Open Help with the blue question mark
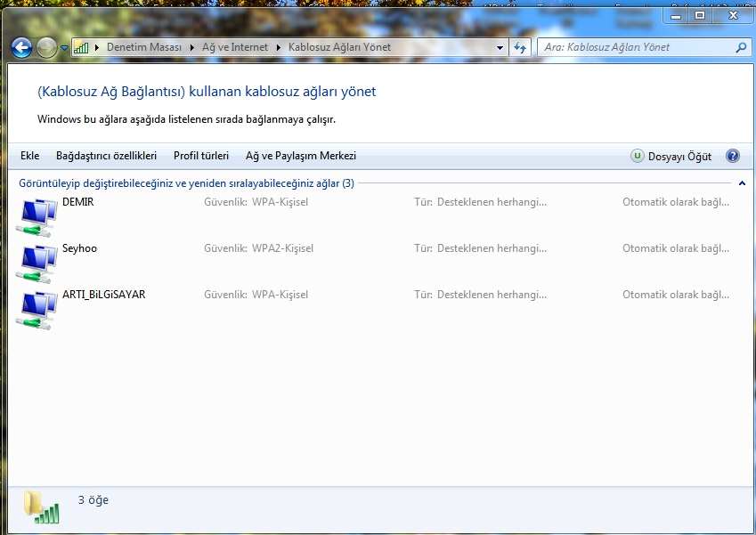The image size is (756, 535). [732, 156]
